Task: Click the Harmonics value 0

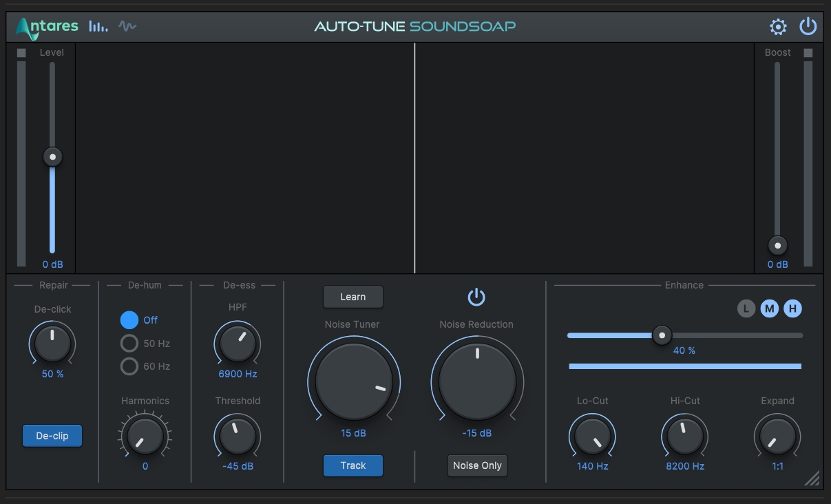Action: [x=145, y=466]
